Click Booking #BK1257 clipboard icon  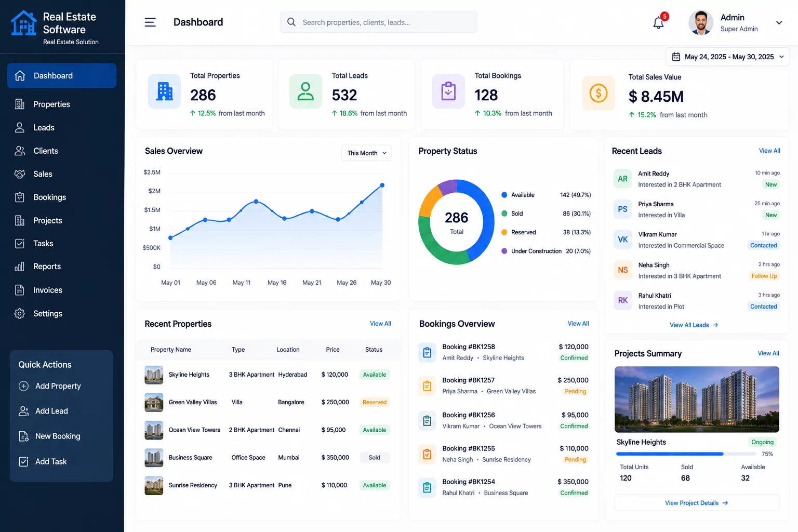[x=427, y=386]
